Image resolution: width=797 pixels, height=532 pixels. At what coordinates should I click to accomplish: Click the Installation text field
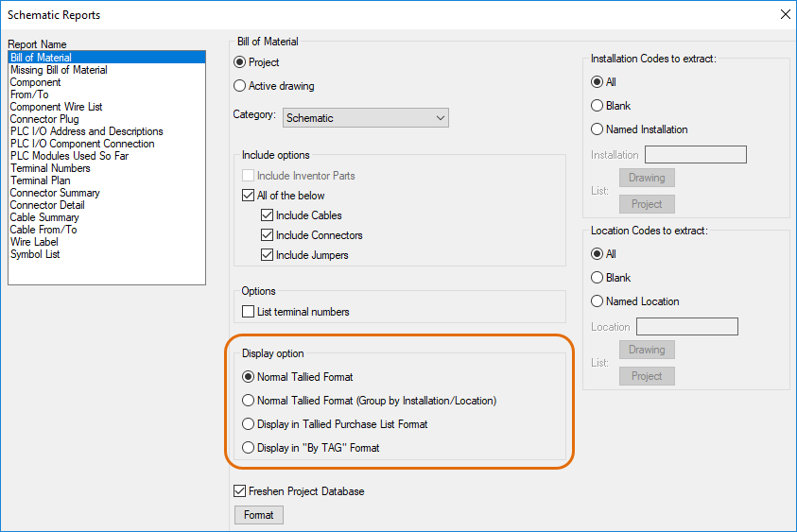pos(695,154)
